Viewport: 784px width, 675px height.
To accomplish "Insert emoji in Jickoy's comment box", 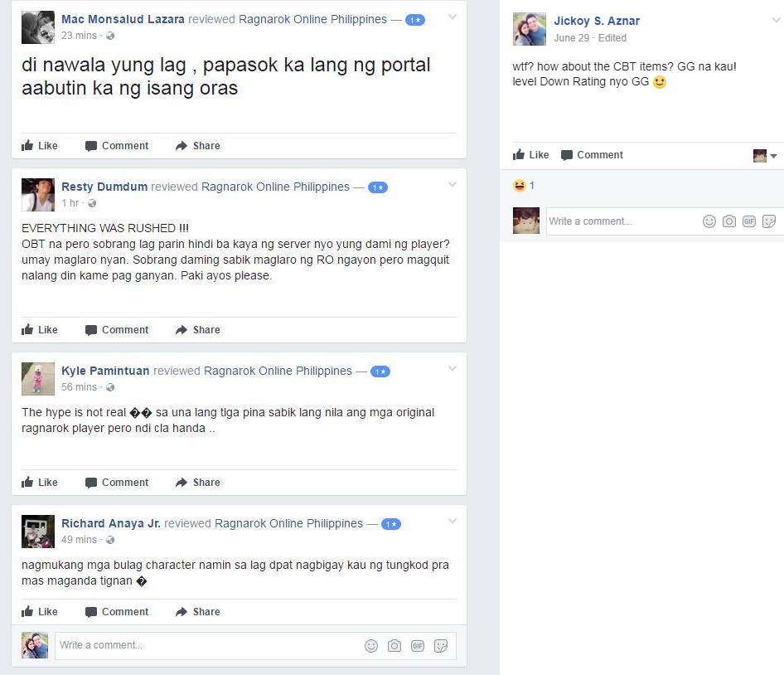I will tap(709, 221).
